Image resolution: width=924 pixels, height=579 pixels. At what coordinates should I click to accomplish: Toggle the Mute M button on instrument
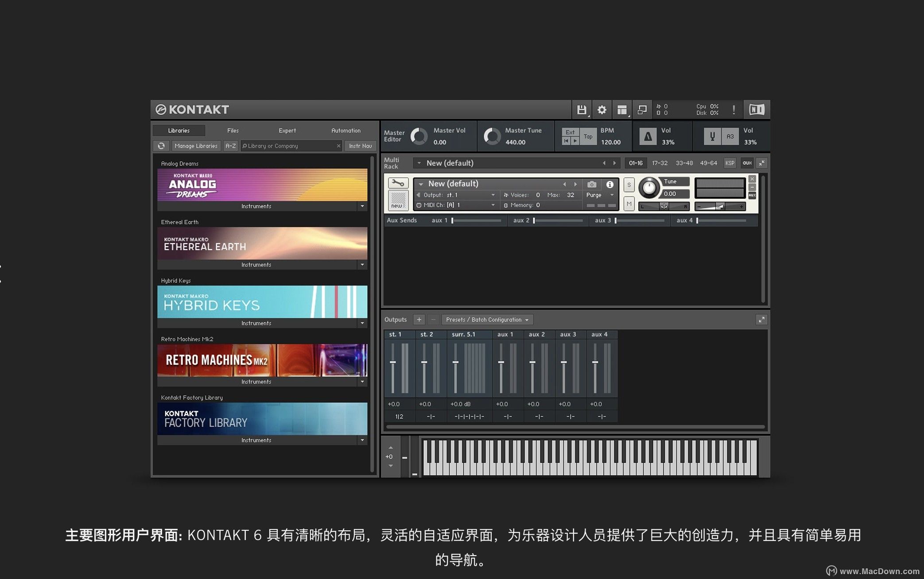click(629, 204)
